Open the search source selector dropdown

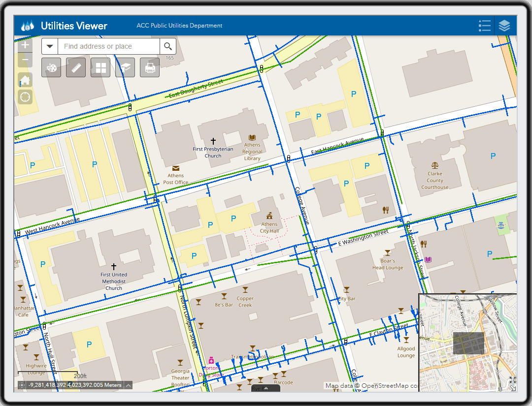coord(50,46)
